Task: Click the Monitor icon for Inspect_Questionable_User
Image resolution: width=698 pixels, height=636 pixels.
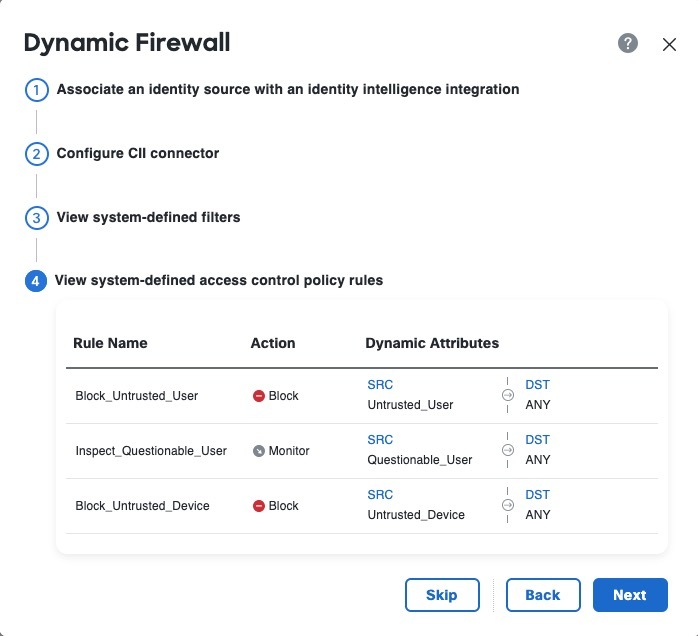Action: pos(259,451)
